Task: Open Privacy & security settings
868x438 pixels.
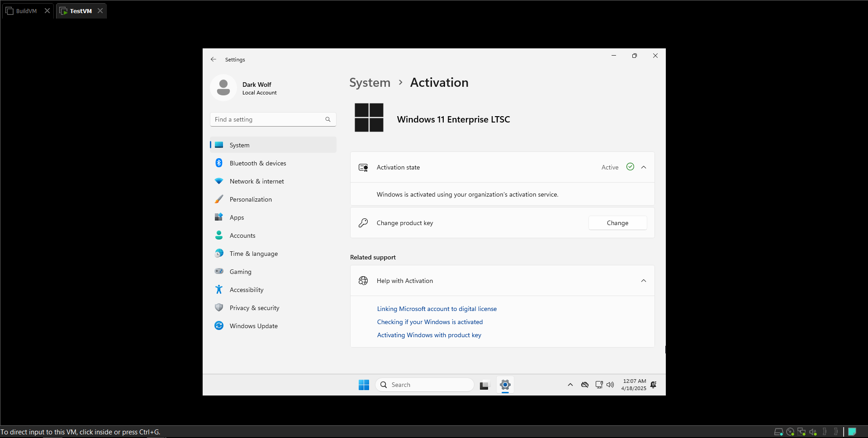Action: tap(273, 308)
